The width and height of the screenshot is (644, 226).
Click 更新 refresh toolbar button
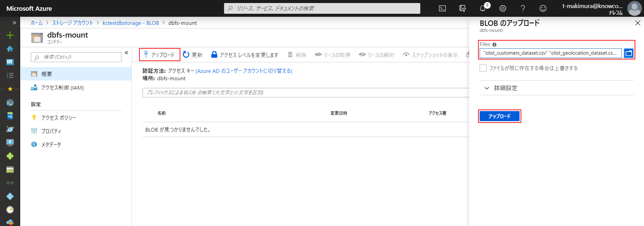click(192, 55)
